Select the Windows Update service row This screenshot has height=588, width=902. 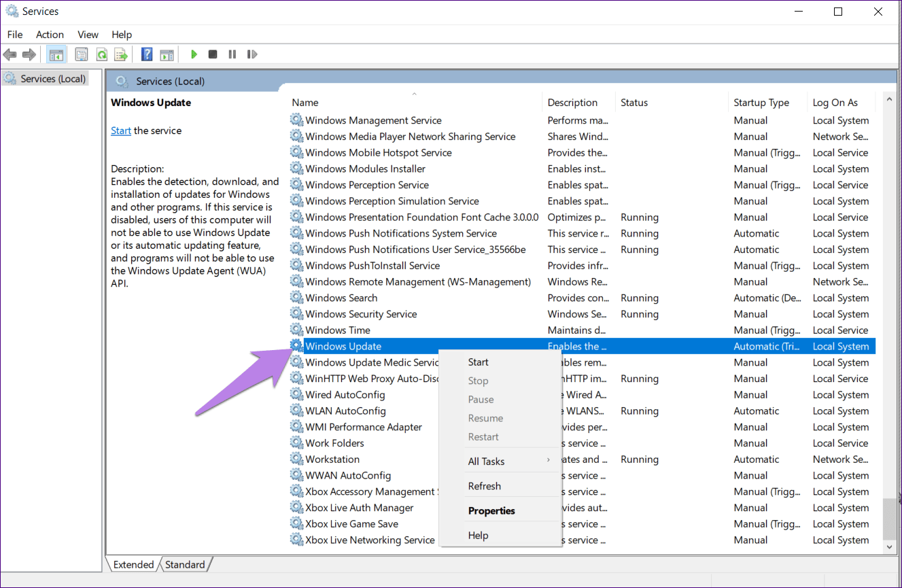click(583, 347)
